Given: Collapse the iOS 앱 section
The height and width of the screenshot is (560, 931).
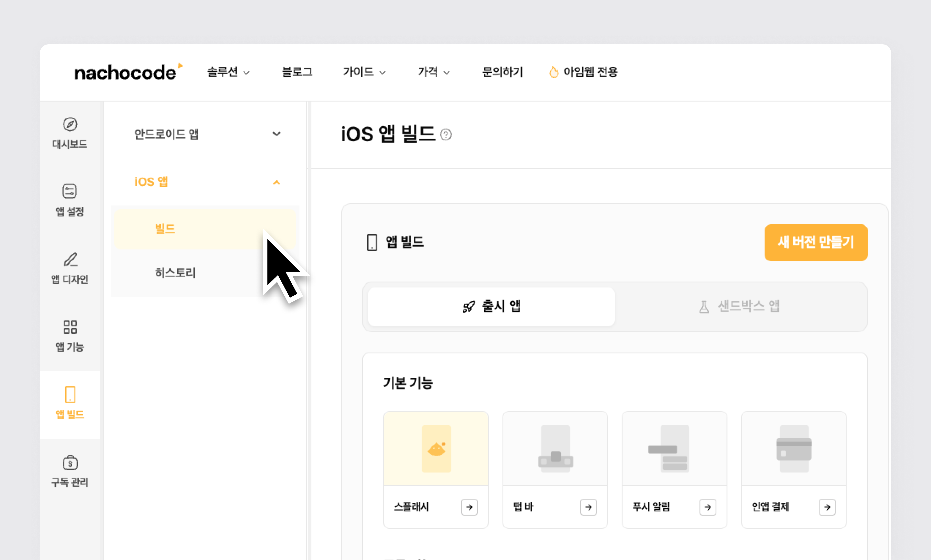Looking at the screenshot, I should pyautogui.click(x=277, y=182).
